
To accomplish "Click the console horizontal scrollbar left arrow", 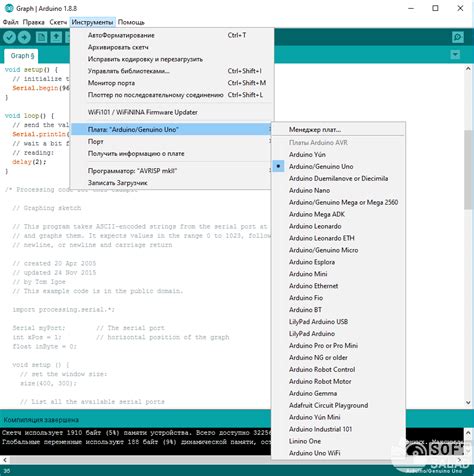I will 4,460.
